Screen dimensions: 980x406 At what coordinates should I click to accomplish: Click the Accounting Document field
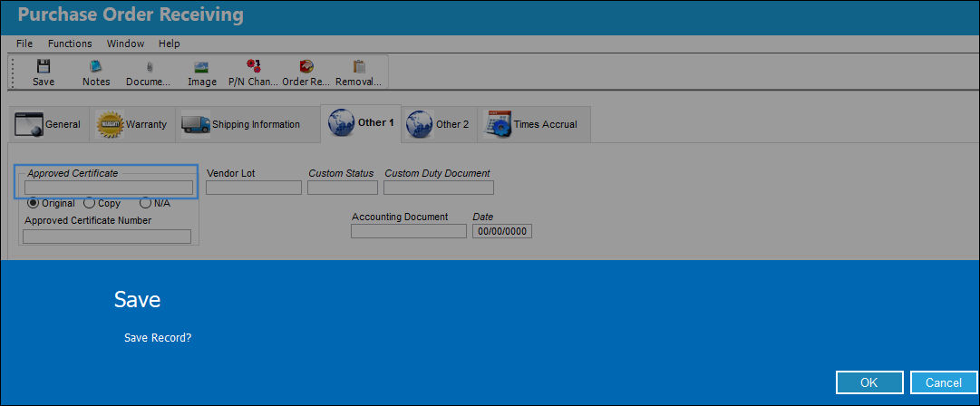click(409, 231)
